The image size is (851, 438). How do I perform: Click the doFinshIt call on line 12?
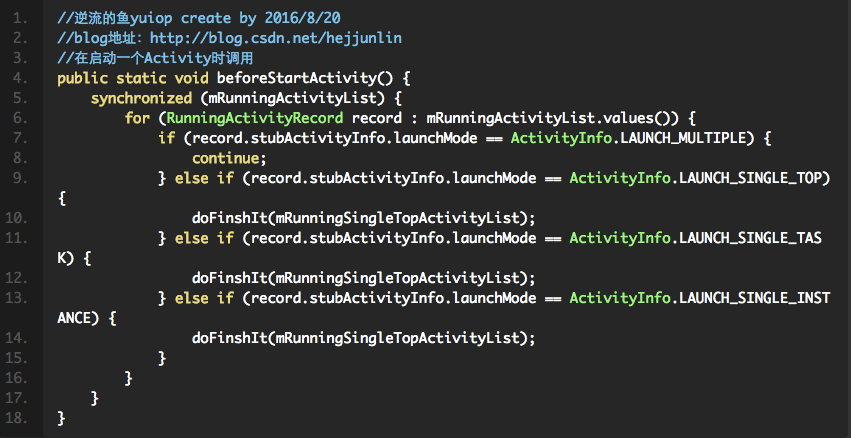coord(229,277)
